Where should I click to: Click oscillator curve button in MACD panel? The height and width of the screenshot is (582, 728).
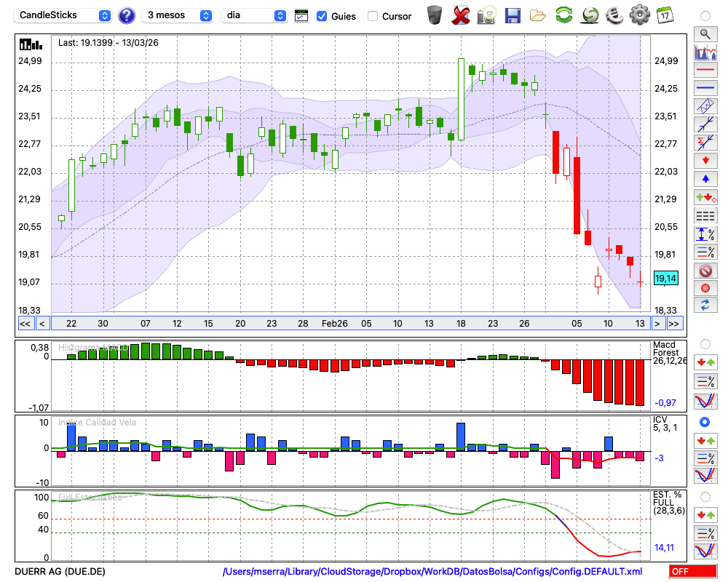[x=705, y=401]
